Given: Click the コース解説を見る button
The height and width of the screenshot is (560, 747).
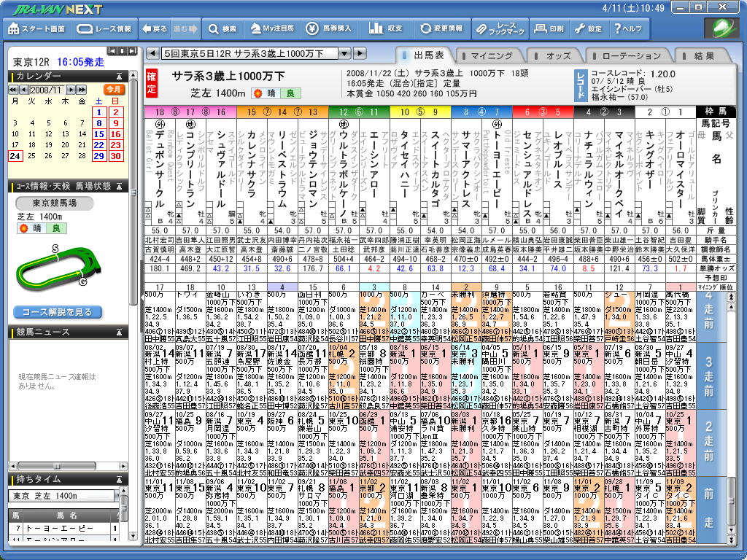Looking at the screenshot, I should tap(57, 312).
